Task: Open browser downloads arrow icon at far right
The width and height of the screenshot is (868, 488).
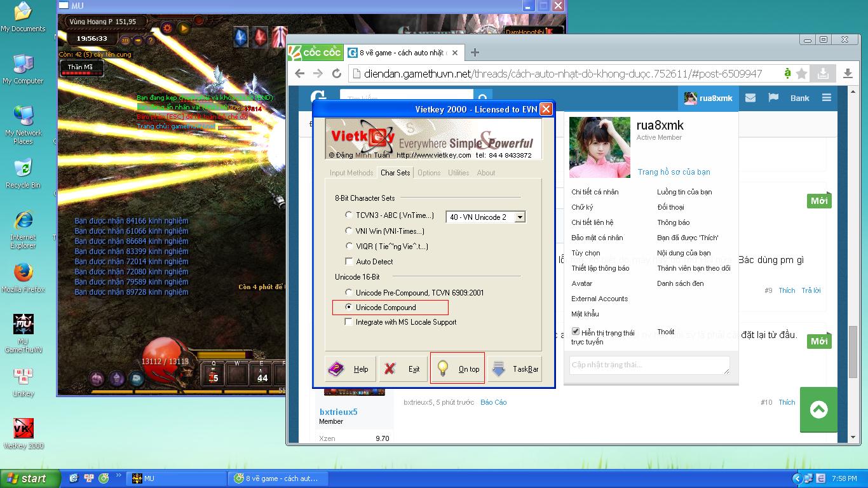Action: tap(848, 74)
